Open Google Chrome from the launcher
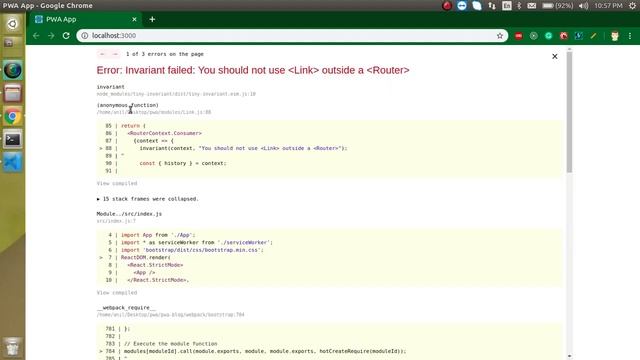The width and height of the screenshot is (640, 360). [12, 117]
